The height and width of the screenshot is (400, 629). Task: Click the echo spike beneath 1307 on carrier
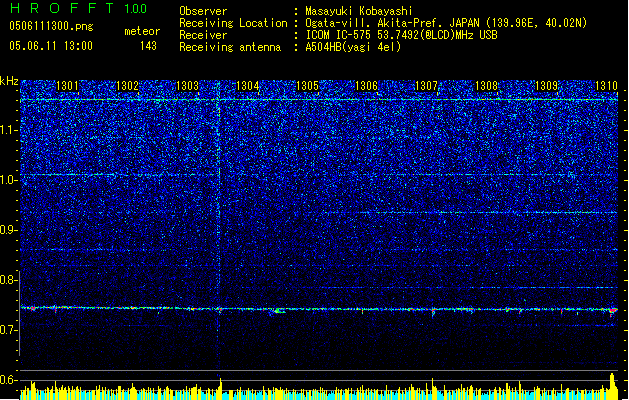tap(433, 313)
